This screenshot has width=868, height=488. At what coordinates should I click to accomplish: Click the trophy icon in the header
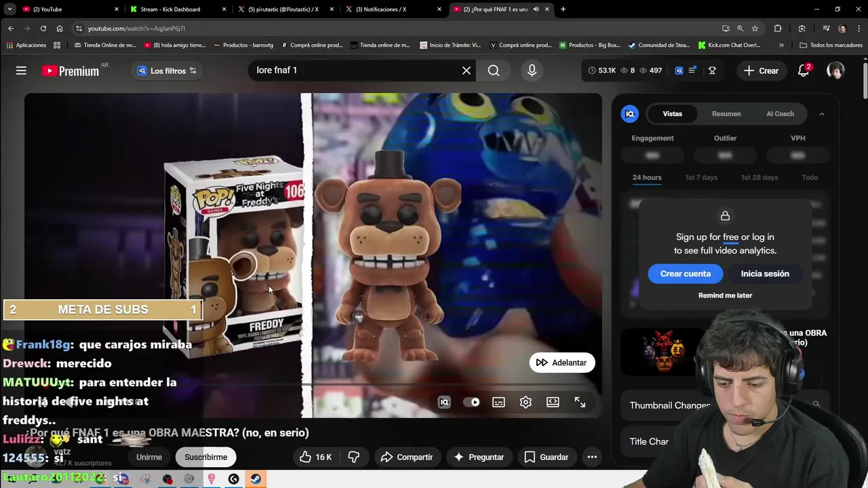coord(712,70)
